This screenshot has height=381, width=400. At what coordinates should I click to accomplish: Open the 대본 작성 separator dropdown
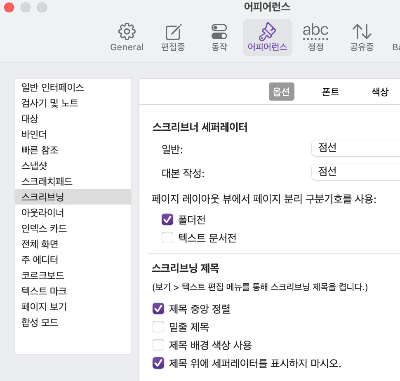coord(356,172)
